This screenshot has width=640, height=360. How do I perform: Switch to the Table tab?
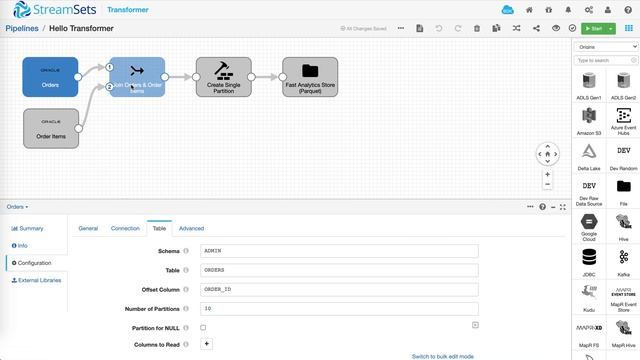click(159, 228)
